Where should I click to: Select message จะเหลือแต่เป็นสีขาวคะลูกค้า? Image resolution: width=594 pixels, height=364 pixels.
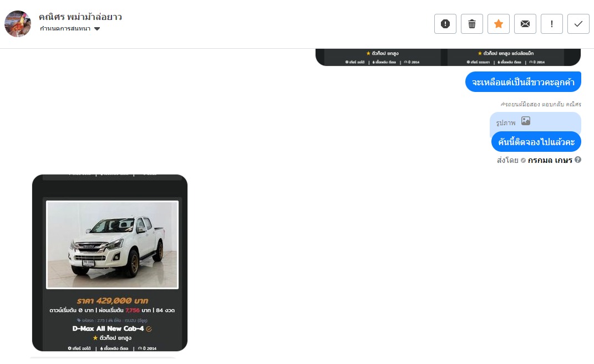point(523,82)
